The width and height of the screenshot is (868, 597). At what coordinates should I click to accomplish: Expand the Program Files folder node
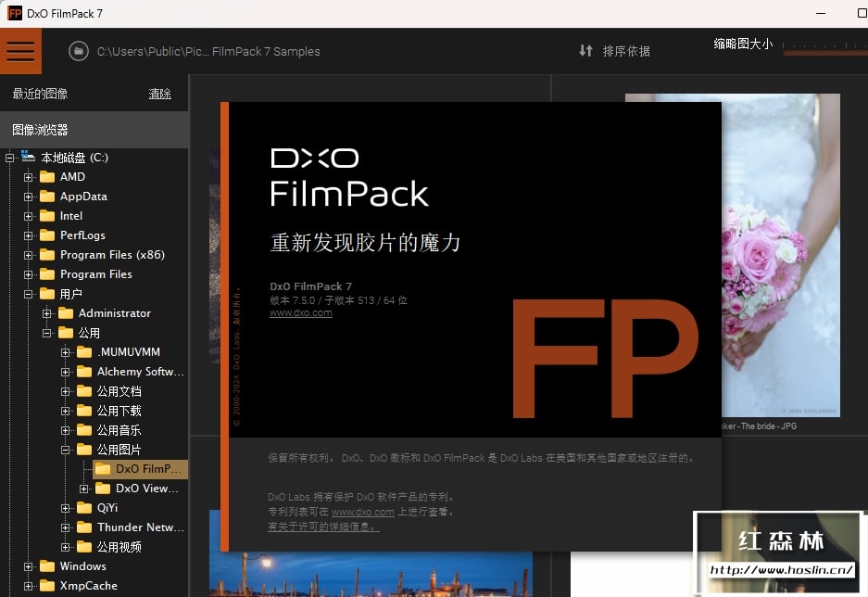(x=28, y=274)
